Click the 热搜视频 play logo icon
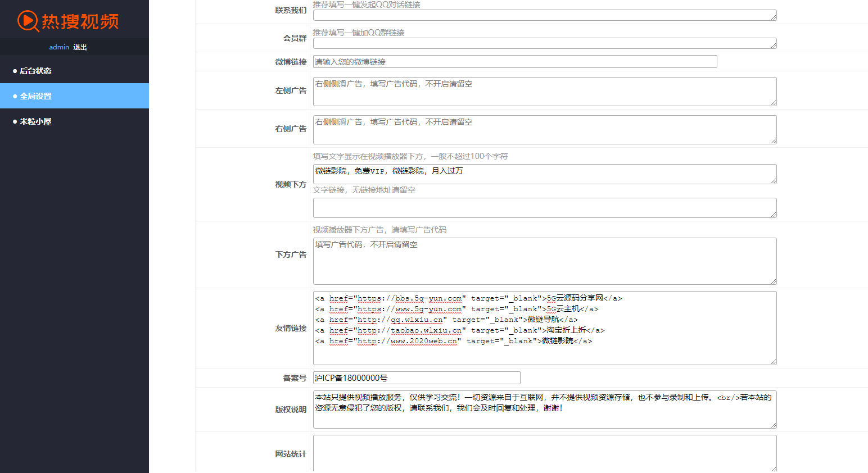 coord(28,21)
